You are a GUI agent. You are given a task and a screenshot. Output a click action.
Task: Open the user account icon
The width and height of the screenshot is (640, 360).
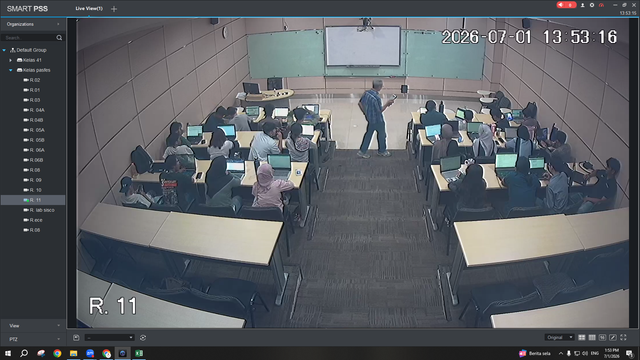click(582, 5)
